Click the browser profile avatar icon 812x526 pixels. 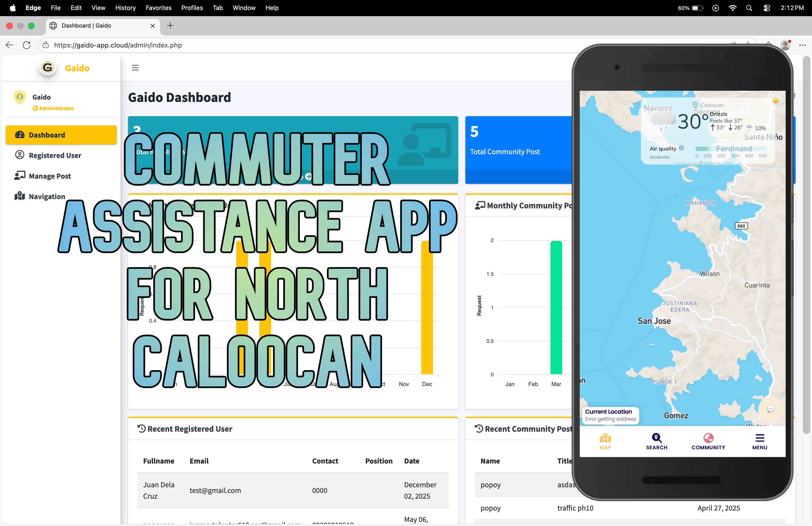(786, 45)
